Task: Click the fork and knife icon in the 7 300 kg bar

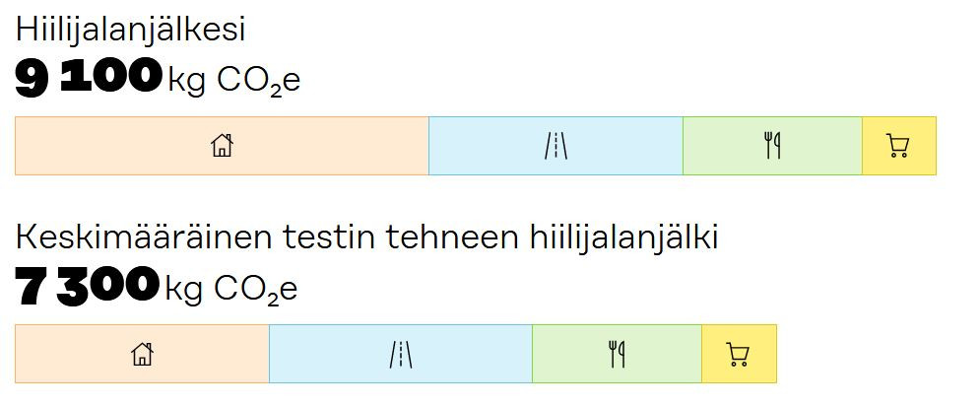Action: tap(617, 354)
